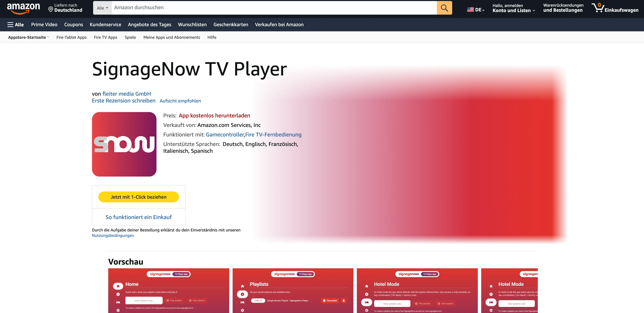The width and height of the screenshot is (644, 313).
Task: Open Coupons in navigation bar
Action: [x=74, y=24]
